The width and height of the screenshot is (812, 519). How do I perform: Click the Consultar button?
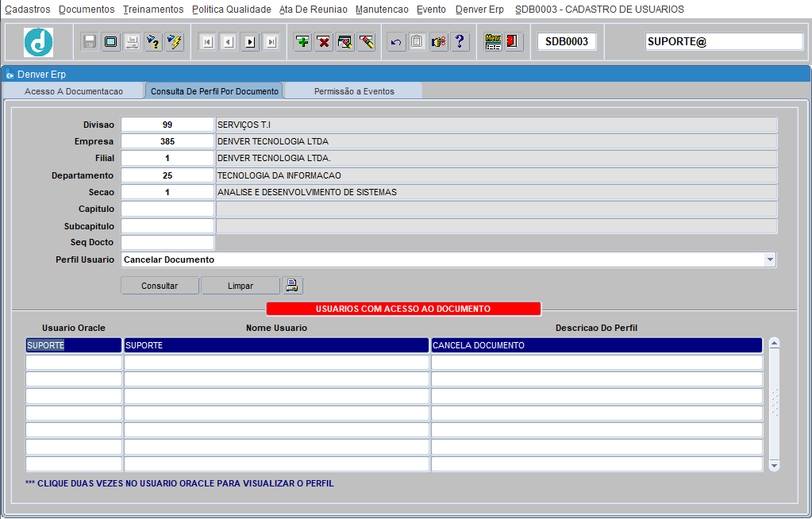click(160, 286)
